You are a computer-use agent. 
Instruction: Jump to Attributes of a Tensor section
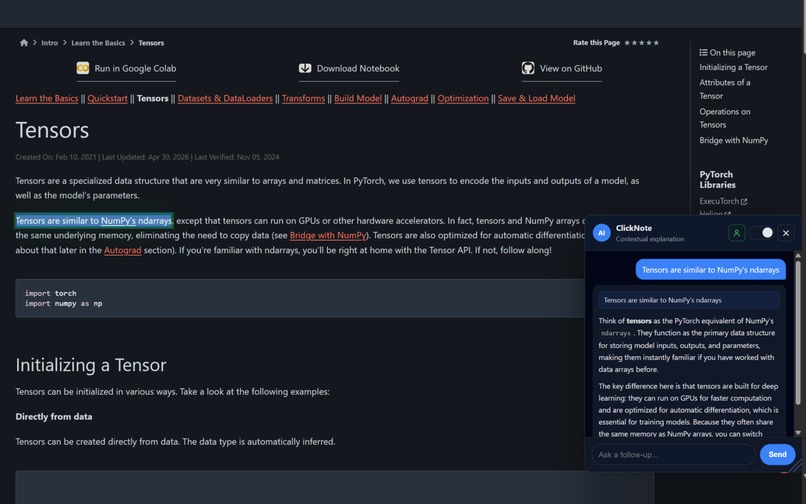725,89
